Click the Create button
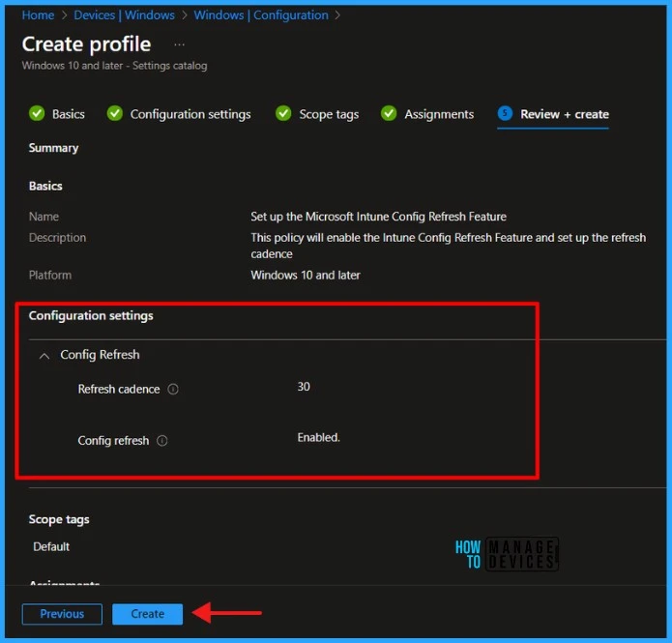Screen dimensions: 672x643 click(x=147, y=614)
